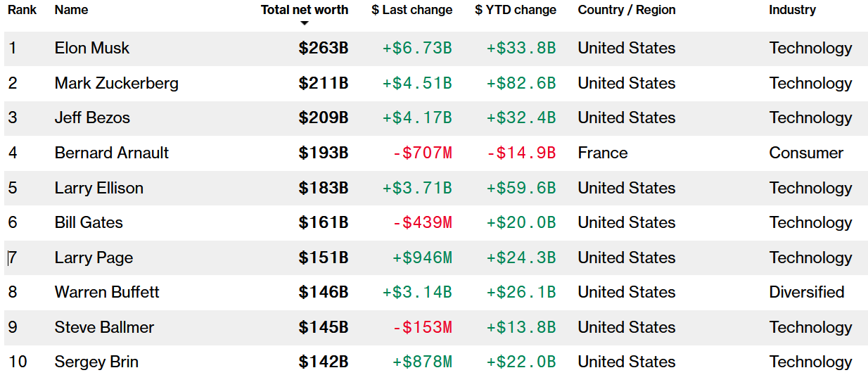Click the Industry column header
868x375 pixels.
pyautogui.click(x=793, y=10)
